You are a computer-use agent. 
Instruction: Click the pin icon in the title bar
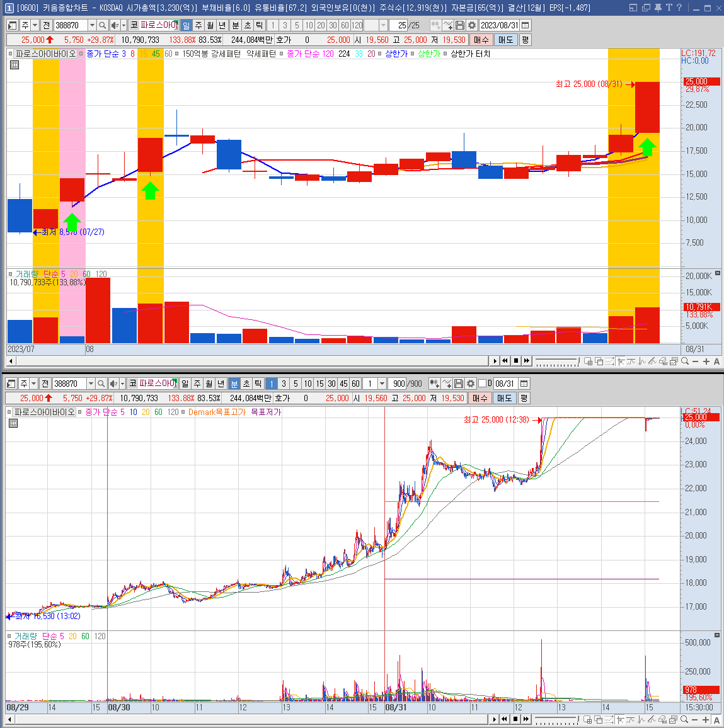(658, 8)
